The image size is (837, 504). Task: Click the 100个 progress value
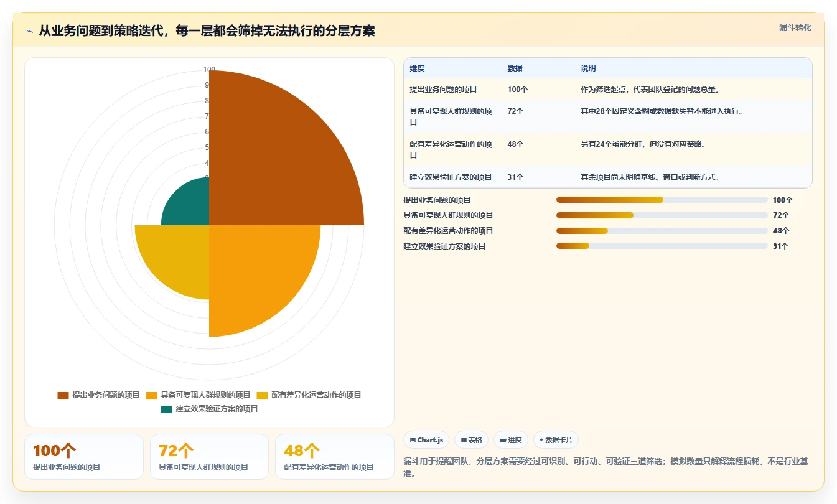click(x=783, y=200)
